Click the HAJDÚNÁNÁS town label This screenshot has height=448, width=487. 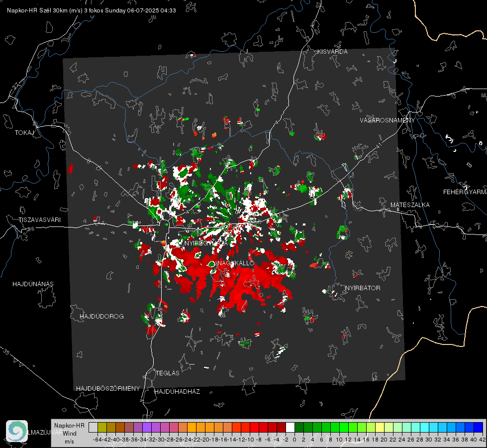[33, 284]
